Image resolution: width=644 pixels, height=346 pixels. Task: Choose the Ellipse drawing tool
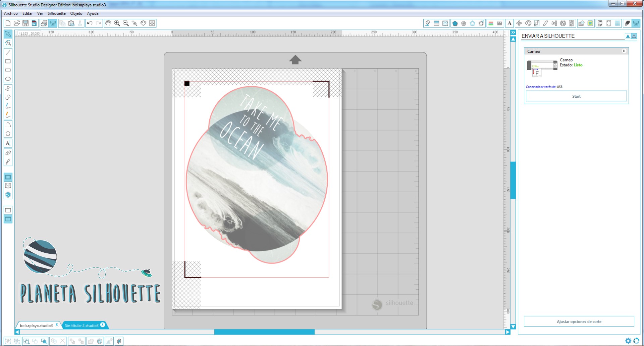pyautogui.click(x=8, y=79)
